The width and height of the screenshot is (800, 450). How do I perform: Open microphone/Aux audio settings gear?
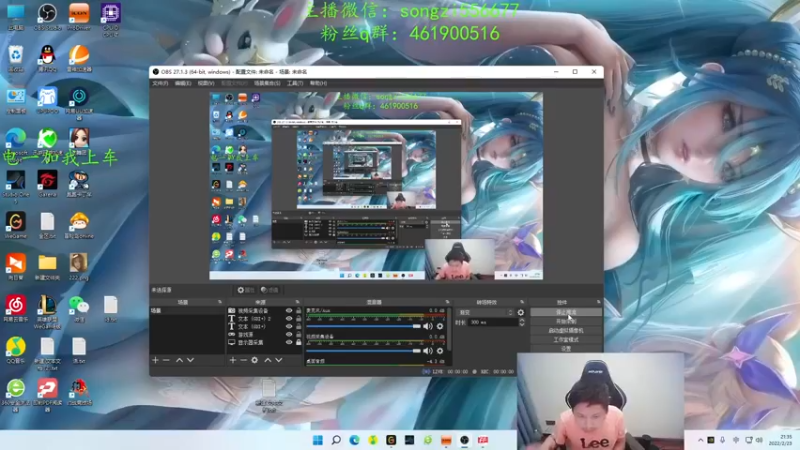tap(440, 326)
